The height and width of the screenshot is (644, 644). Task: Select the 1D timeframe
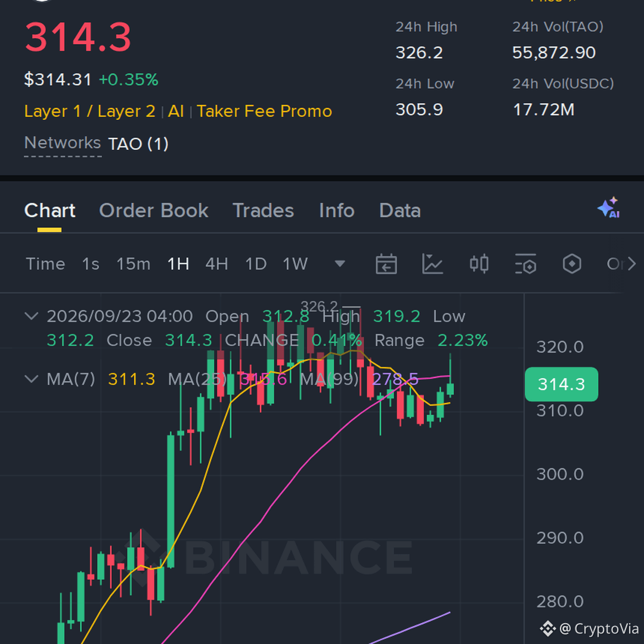255,264
